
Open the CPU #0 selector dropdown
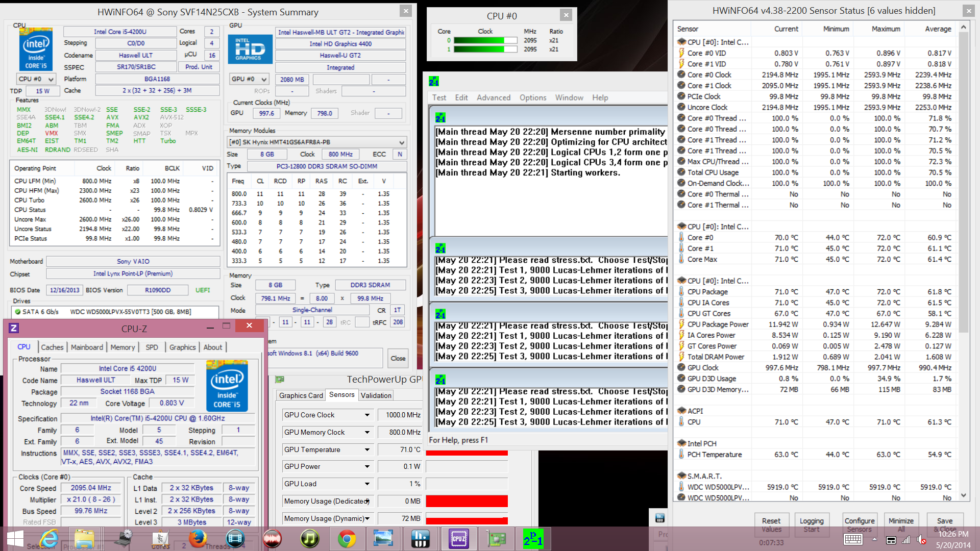[36, 79]
